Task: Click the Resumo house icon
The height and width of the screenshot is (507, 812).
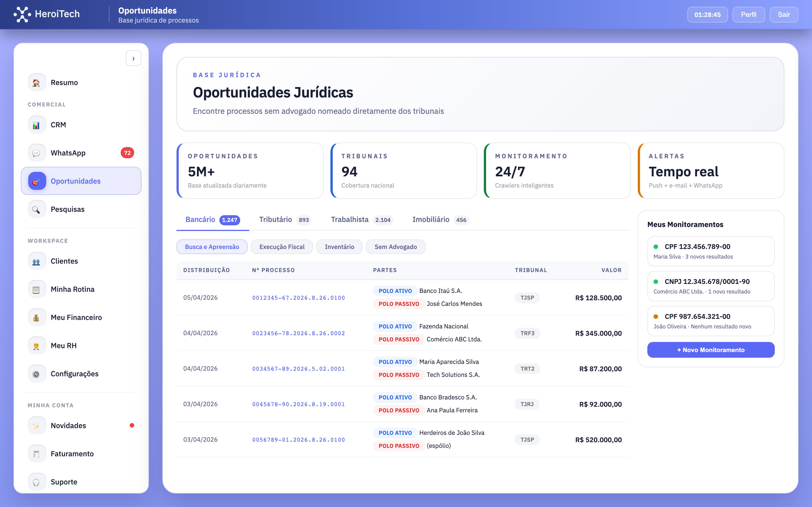Action: [37, 83]
